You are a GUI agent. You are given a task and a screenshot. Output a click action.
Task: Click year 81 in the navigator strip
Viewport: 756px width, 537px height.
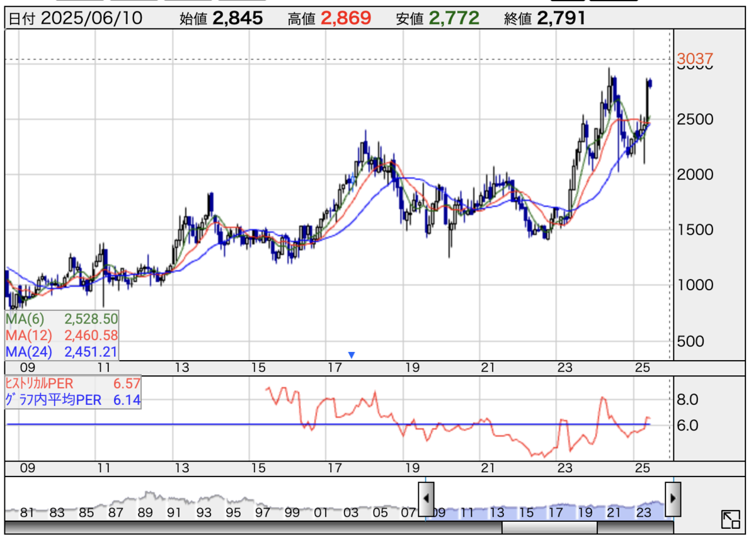27,512
